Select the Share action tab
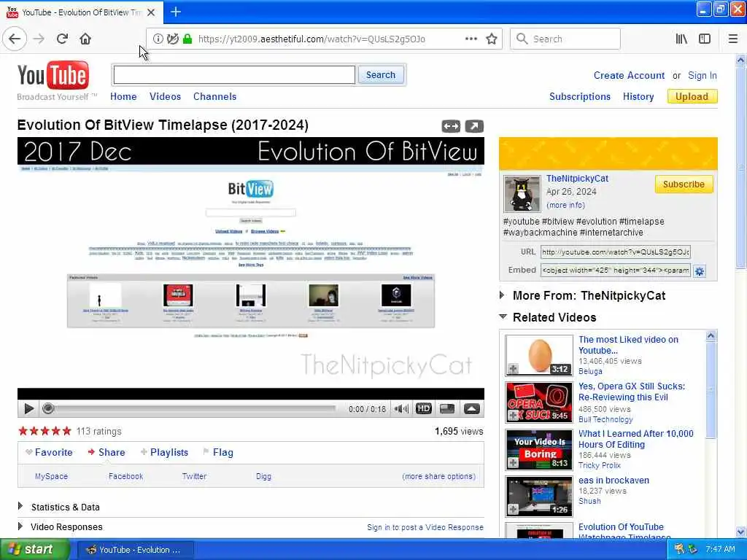747x560 pixels. 107,452
